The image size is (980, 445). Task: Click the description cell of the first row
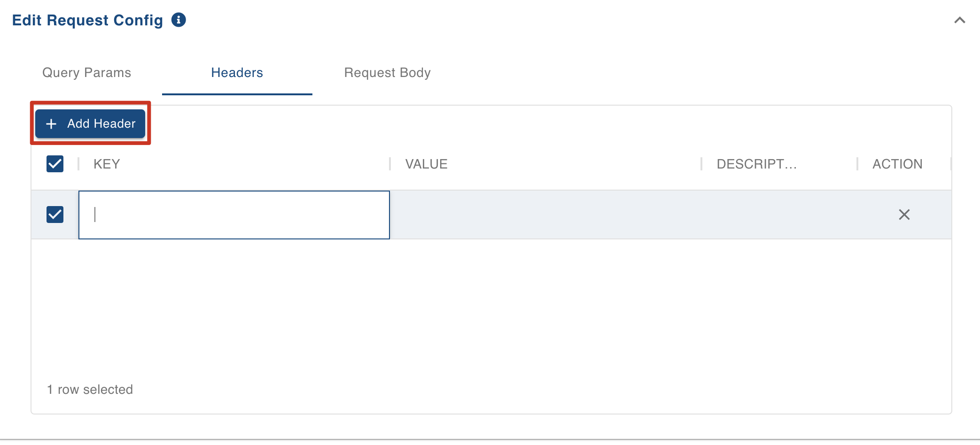click(x=779, y=215)
